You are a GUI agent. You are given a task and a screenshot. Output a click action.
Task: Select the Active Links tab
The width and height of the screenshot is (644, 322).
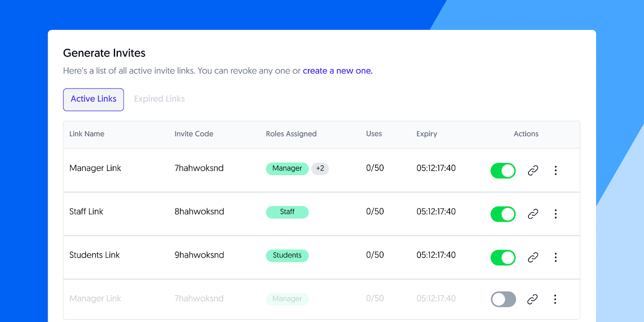[x=93, y=99]
